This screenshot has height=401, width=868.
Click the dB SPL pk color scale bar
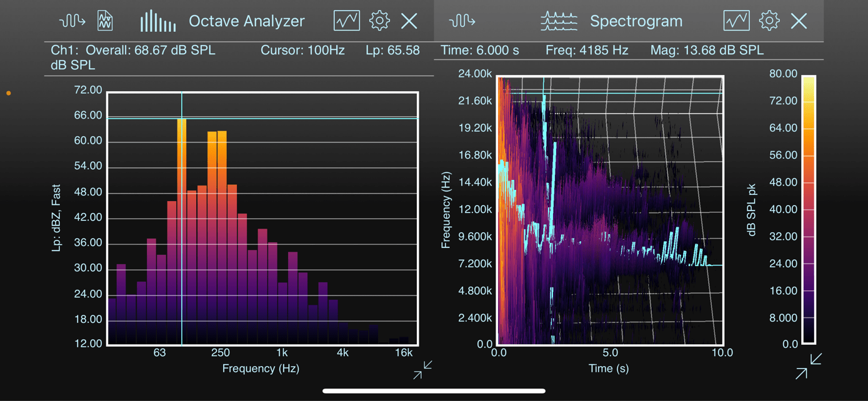810,209
